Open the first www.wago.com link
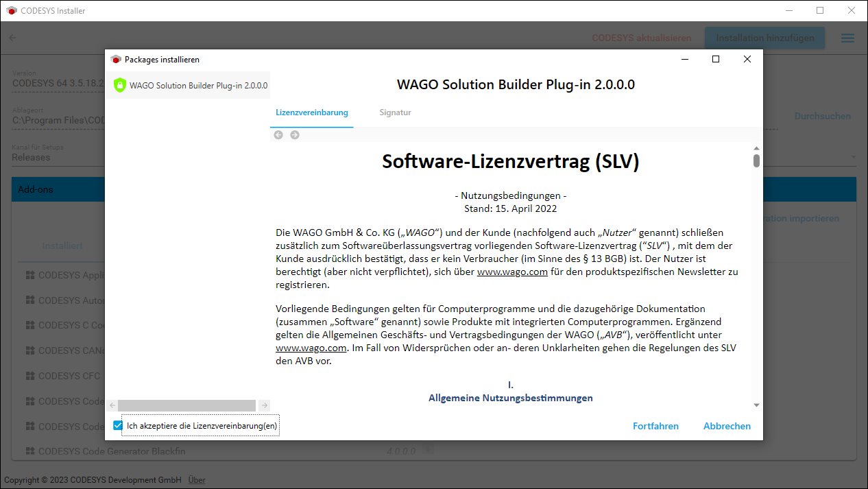868x489 pixels. click(512, 272)
